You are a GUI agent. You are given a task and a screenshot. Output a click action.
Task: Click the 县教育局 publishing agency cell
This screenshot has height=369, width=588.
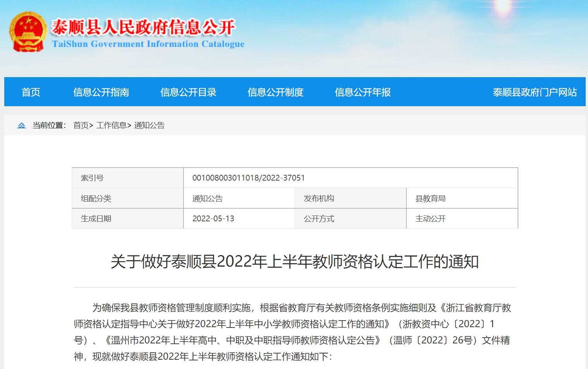pos(430,198)
